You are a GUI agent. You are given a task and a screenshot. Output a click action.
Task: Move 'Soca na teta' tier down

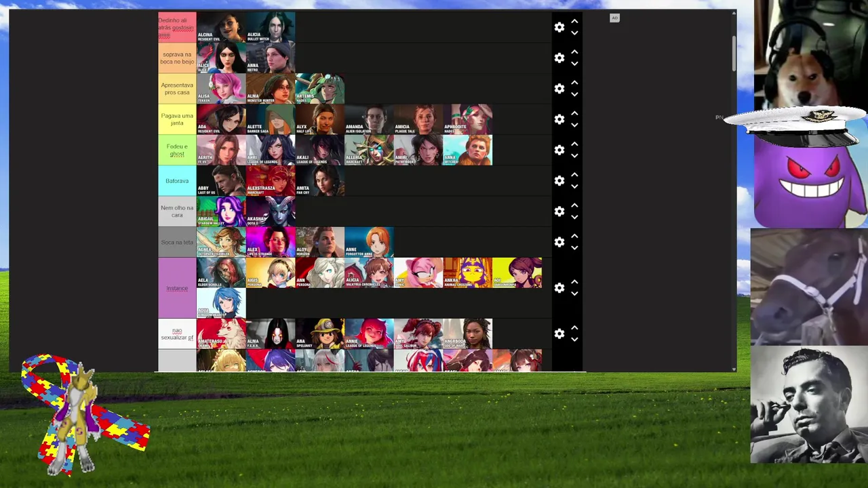click(x=574, y=248)
